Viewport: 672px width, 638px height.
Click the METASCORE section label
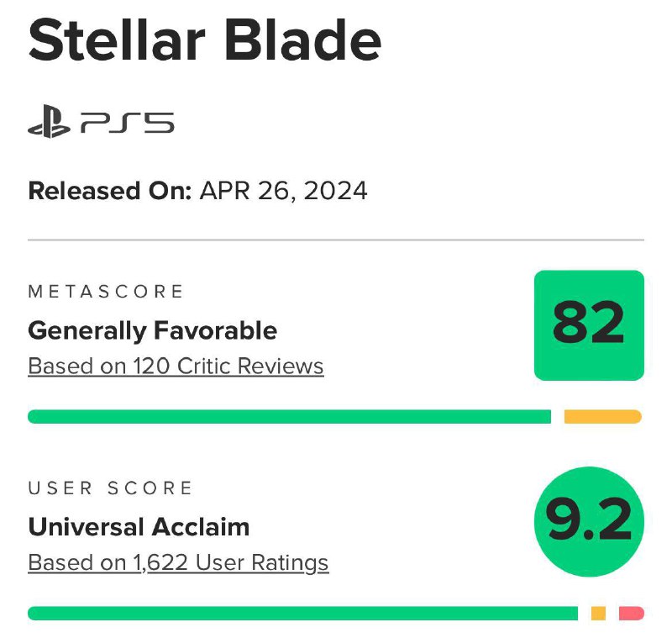106,292
